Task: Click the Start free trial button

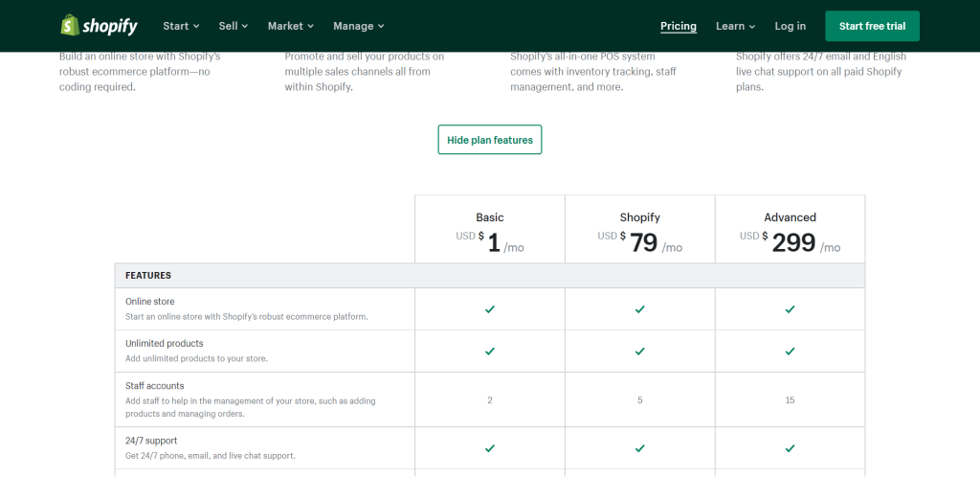Action: 872,26
